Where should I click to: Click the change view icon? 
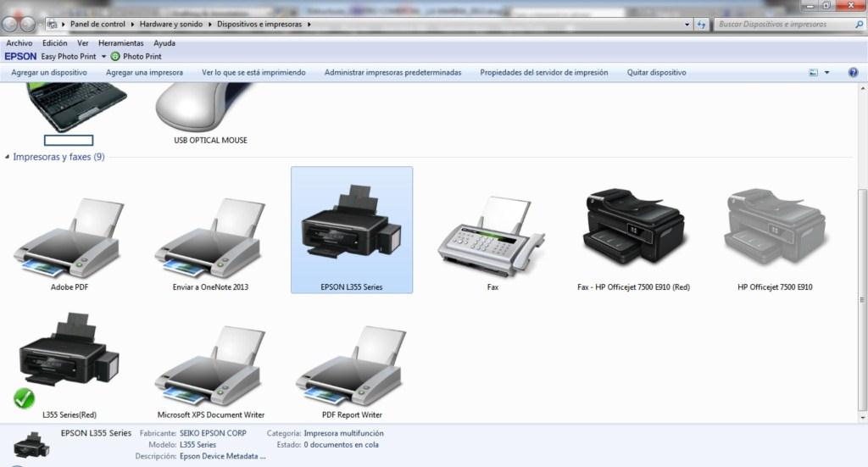(x=813, y=73)
